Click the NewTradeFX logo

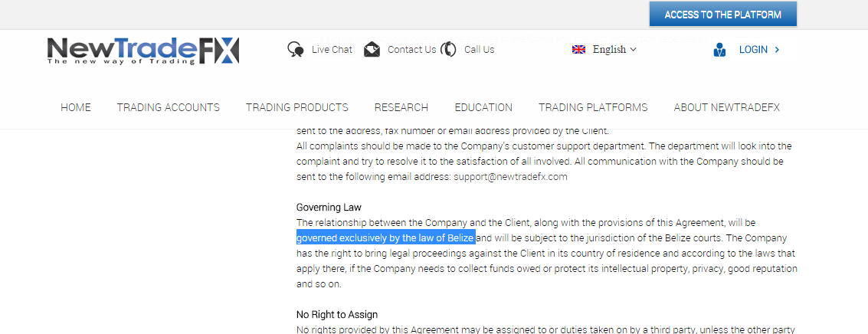pos(143,51)
